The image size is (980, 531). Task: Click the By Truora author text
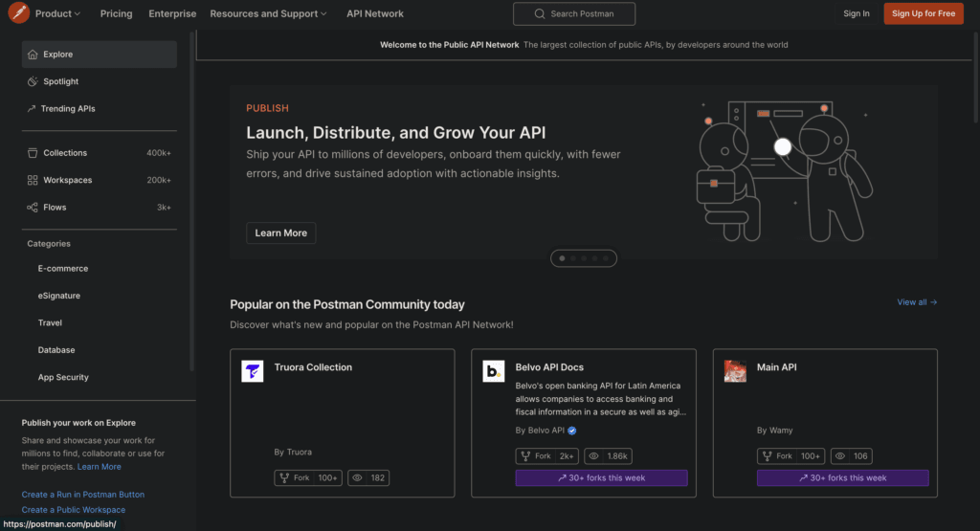pos(293,452)
